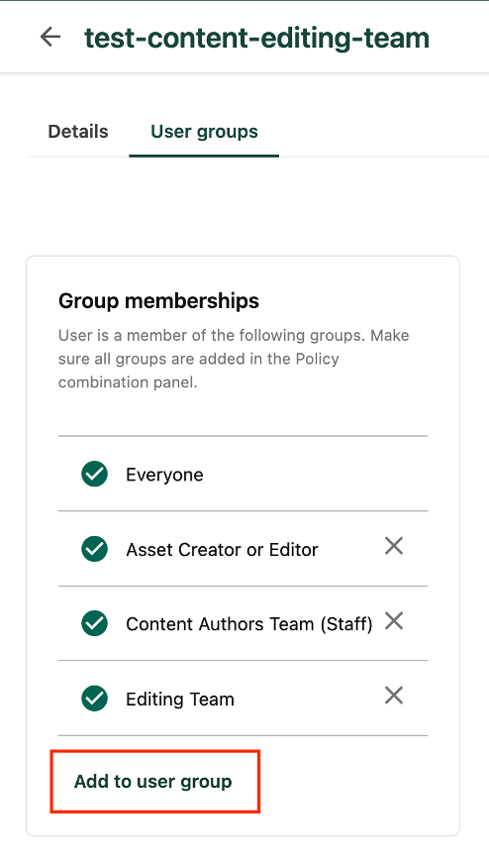This screenshot has height=868, width=489.
Task: Select the Content Authors Team (Staff) label
Action: [248, 624]
